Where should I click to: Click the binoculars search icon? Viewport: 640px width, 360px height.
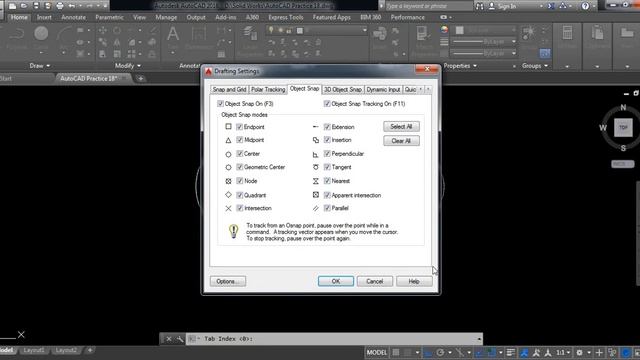479,6
